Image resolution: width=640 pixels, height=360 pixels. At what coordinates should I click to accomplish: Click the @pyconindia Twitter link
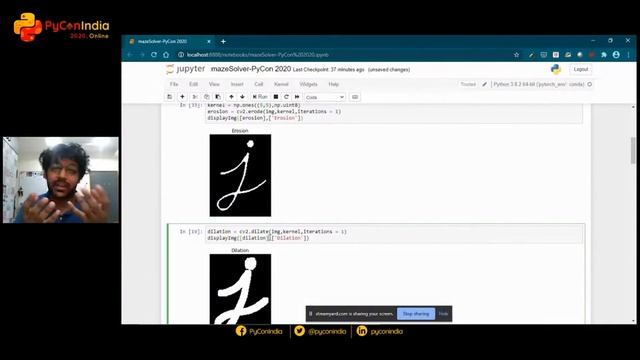coord(320,331)
